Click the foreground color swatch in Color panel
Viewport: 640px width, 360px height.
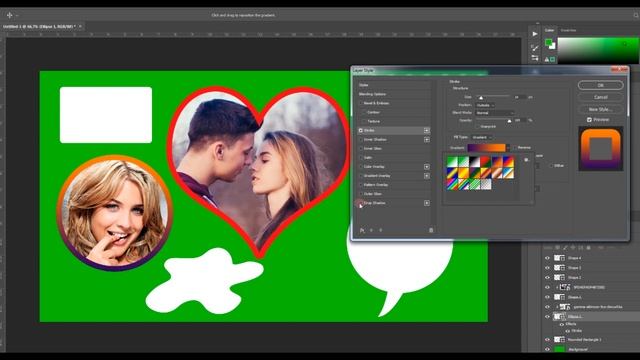(x=548, y=42)
